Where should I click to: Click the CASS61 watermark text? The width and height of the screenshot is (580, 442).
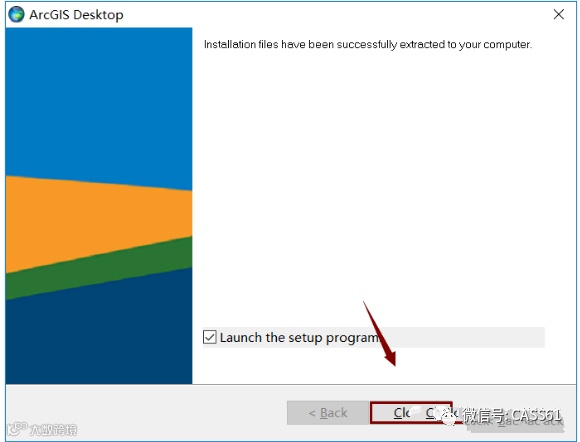pyautogui.click(x=537, y=416)
